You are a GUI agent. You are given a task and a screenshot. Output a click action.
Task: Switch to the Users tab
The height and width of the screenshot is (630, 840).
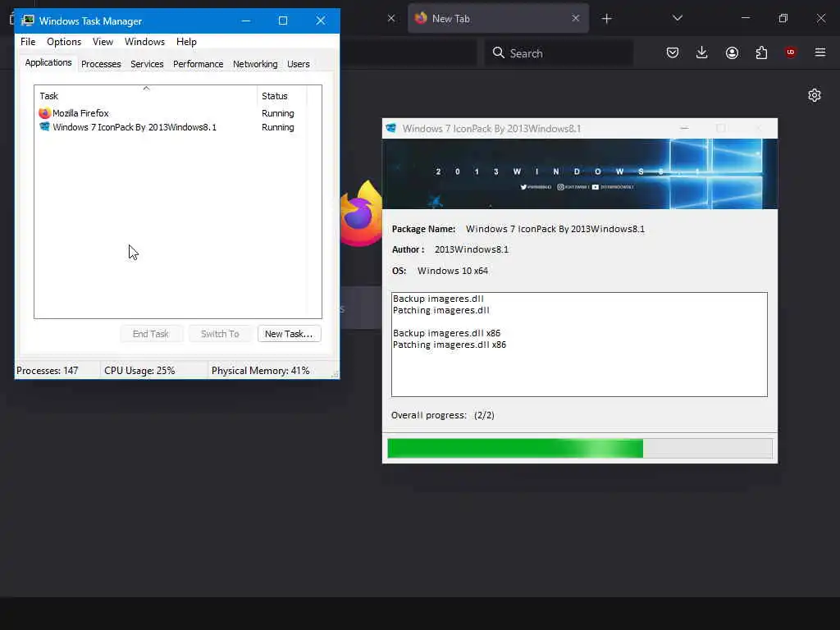299,64
